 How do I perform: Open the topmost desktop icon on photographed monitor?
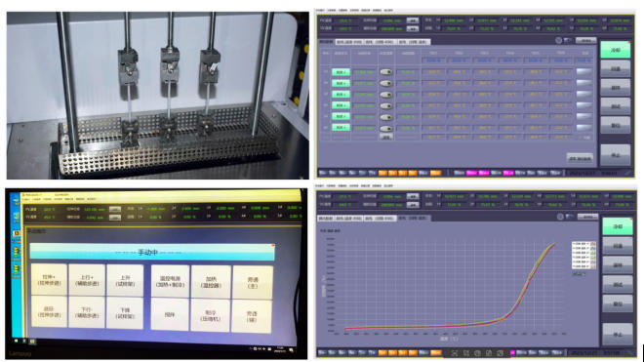(x=17, y=201)
